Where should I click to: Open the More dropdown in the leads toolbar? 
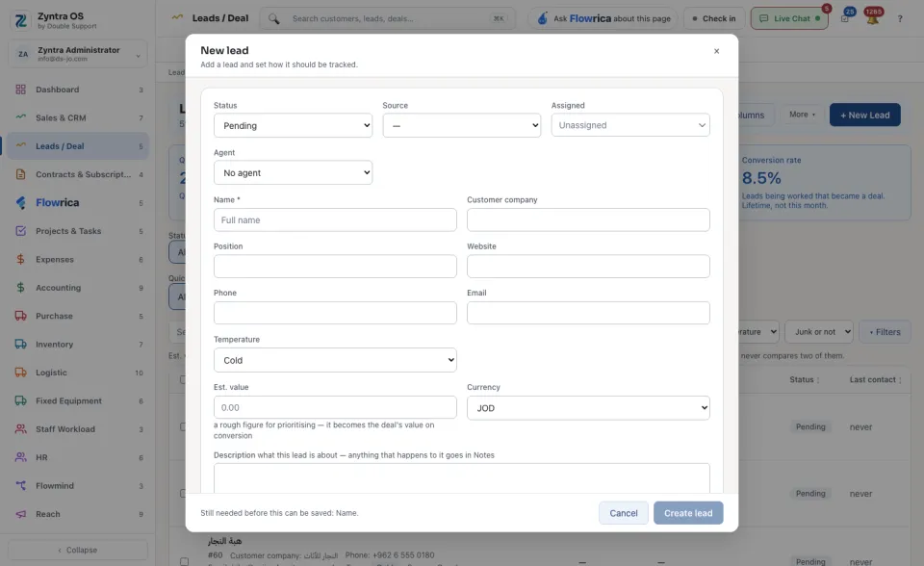pos(802,115)
